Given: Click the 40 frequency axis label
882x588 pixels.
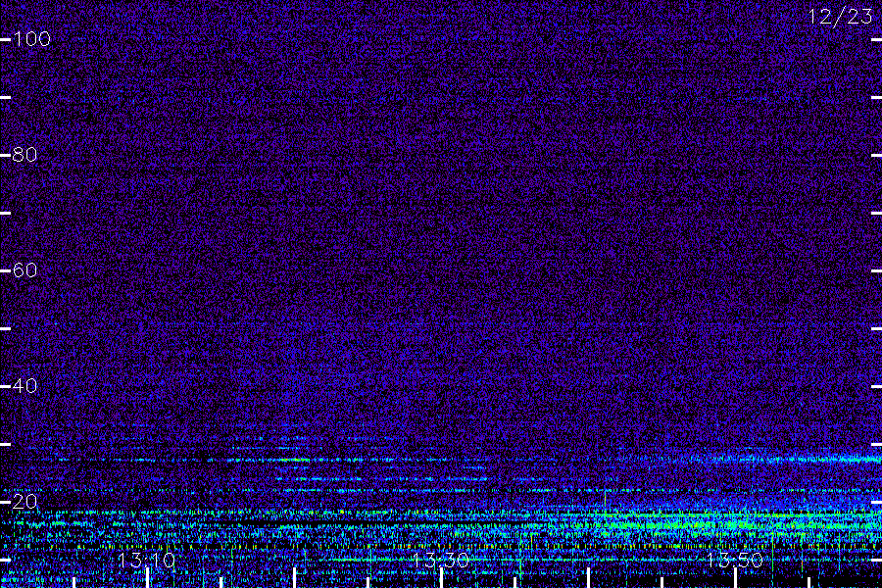Looking at the screenshot, I should point(24,386).
